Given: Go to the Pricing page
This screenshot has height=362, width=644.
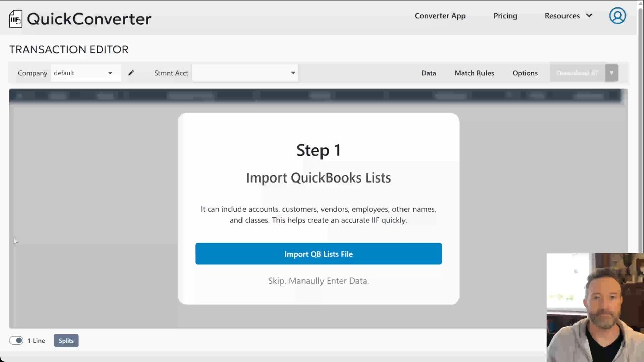Looking at the screenshot, I should tap(505, 16).
